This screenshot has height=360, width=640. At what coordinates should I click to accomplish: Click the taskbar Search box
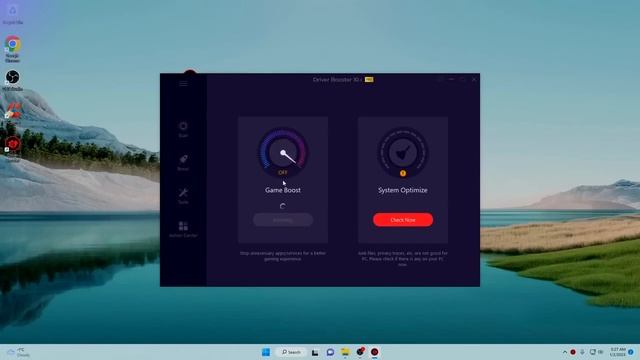tap(291, 352)
